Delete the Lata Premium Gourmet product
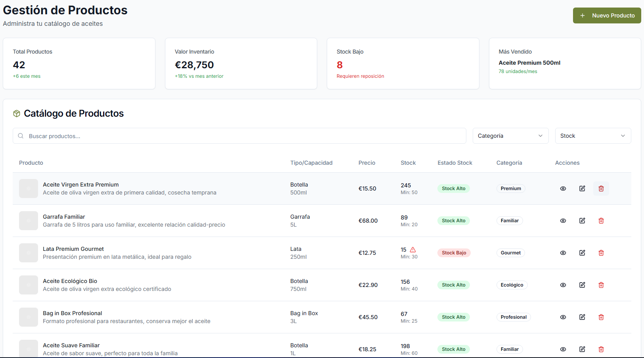This screenshot has width=644, height=358. (601, 253)
